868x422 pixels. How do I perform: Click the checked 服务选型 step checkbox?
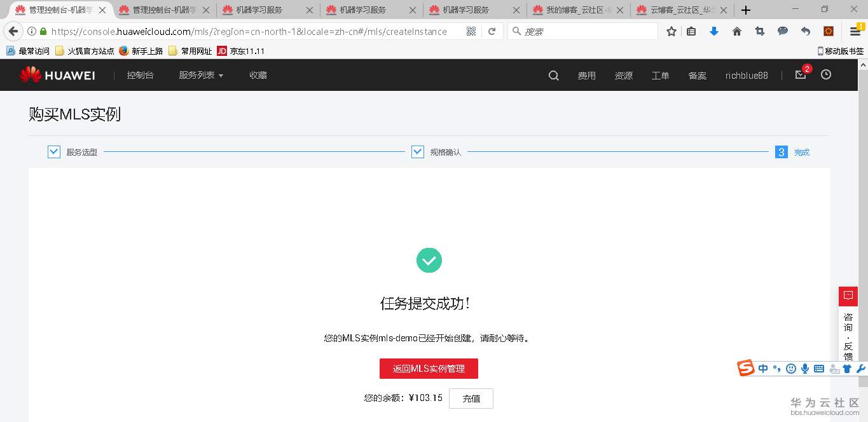pos(53,151)
